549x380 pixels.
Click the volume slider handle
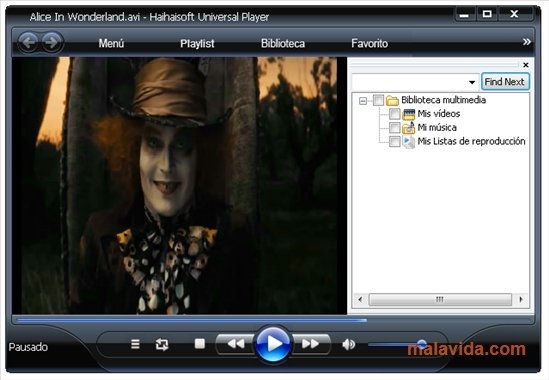(422, 344)
